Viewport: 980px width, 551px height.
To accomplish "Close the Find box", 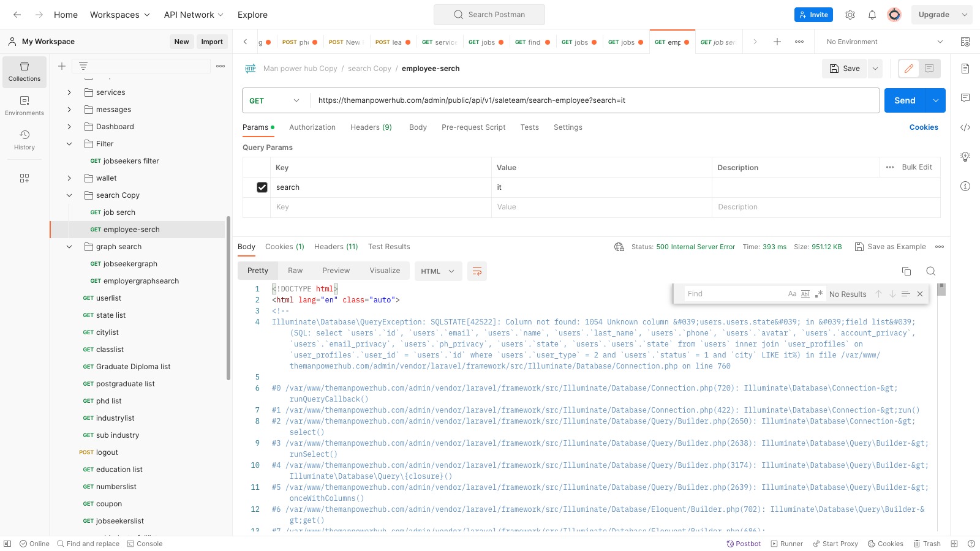I will tap(920, 294).
